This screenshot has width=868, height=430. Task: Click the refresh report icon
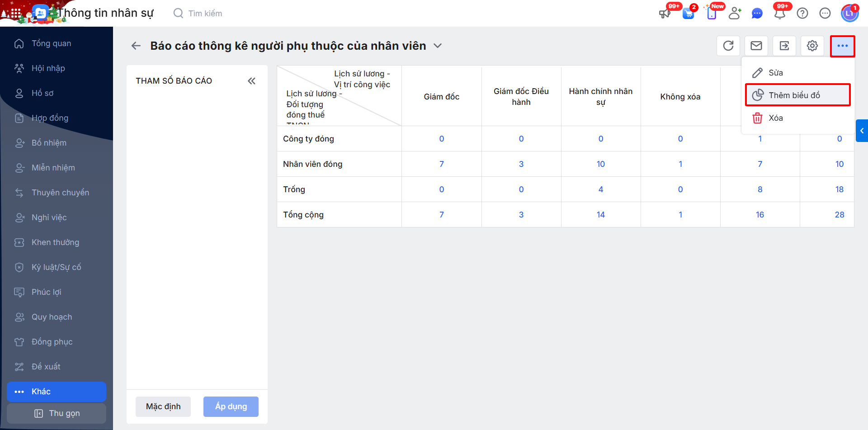tap(728, 46)
